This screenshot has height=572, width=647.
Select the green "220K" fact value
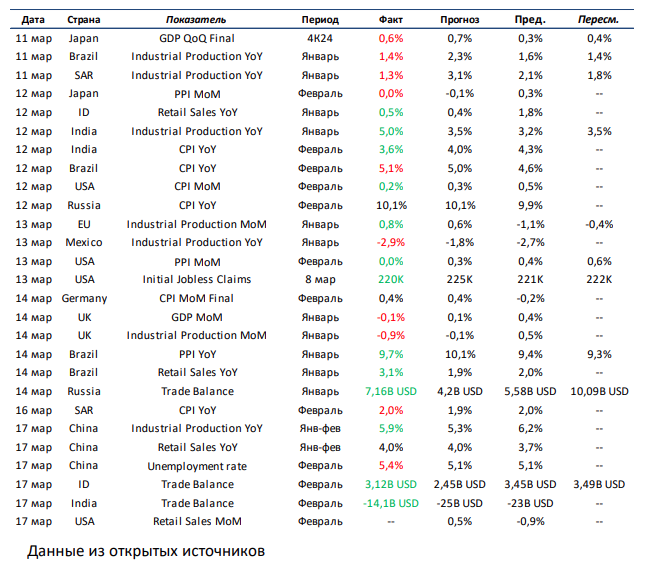pyautogui.click(x=391, y=280)
